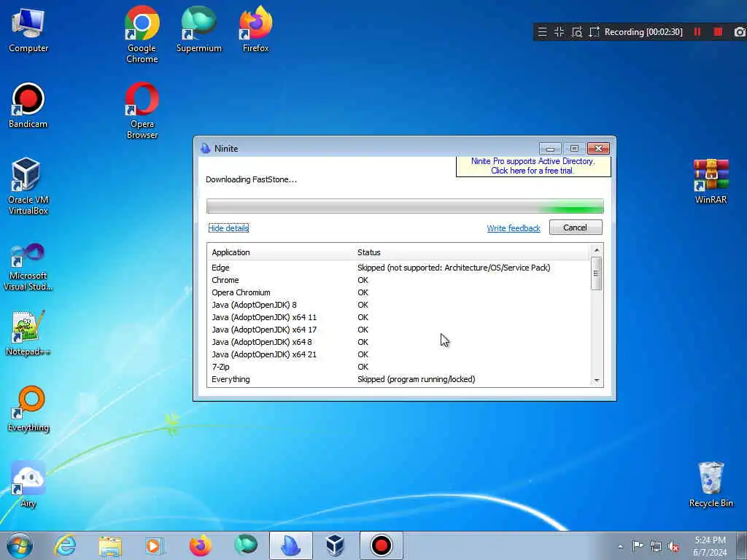Select the Java (AdoptOpenJDK) x64 17 row
747x560 pixels.
pos(399,330)
